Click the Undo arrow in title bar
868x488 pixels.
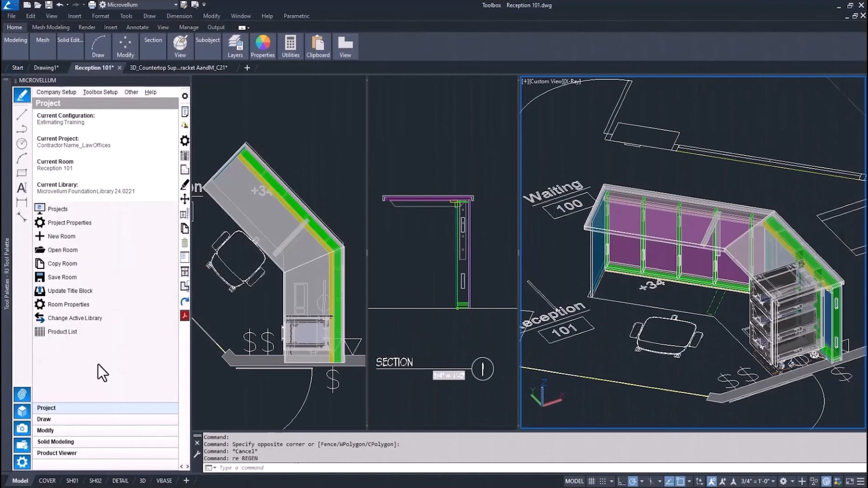tap(60, 5)
